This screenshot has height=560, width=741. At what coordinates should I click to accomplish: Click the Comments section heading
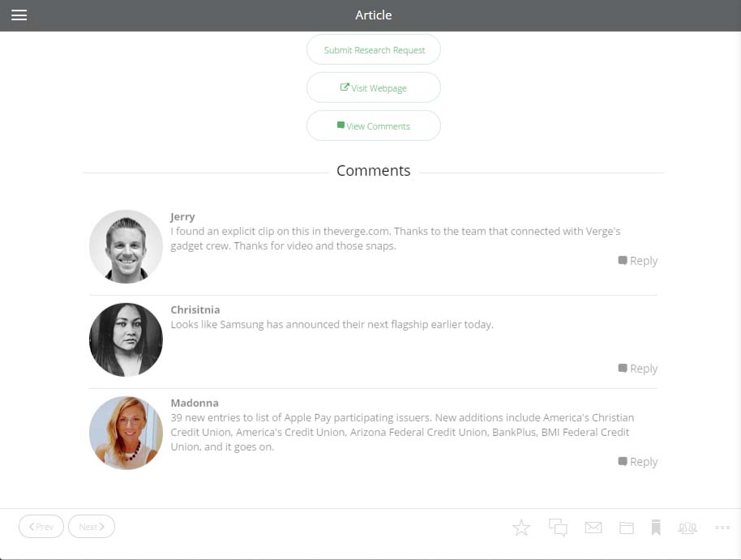point(373,171)
